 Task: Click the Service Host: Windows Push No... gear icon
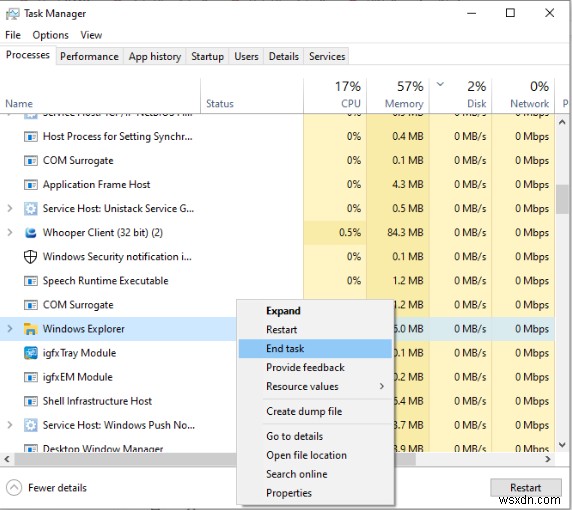(x=31, y=425)
